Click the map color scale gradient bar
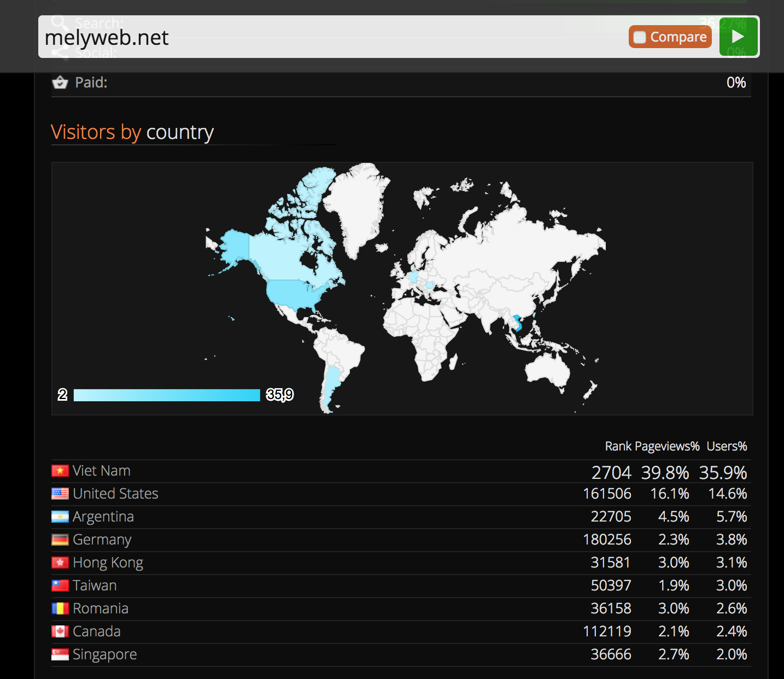 tap(167, 395)
